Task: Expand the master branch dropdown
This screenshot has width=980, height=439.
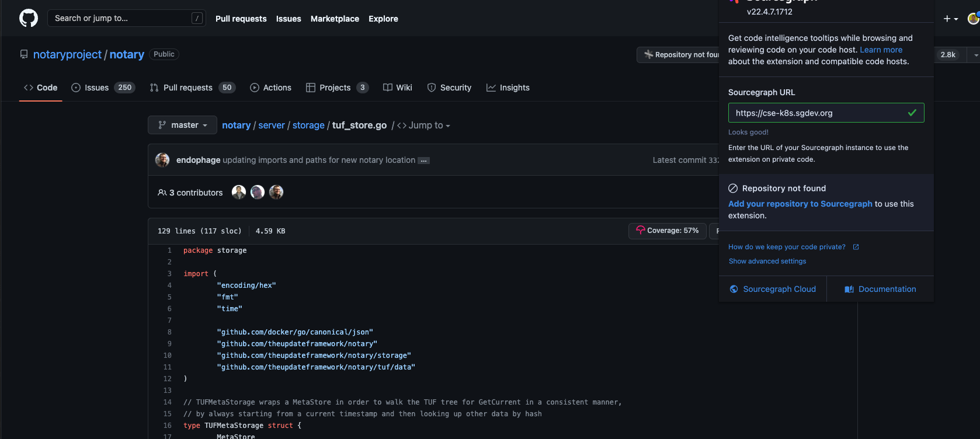Action: pyautogui.click(x=182, y=125)
